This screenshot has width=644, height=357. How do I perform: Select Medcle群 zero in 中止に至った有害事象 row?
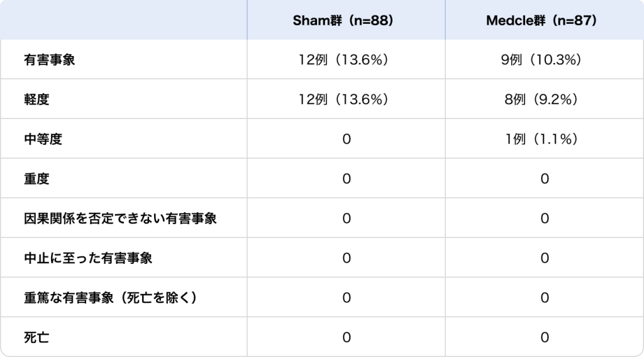click(x=545, y=258)
